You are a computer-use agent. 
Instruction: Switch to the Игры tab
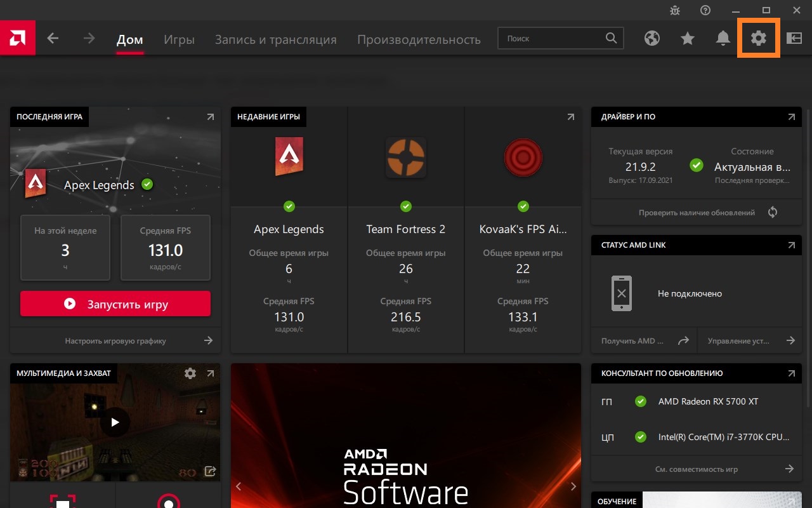179,39
